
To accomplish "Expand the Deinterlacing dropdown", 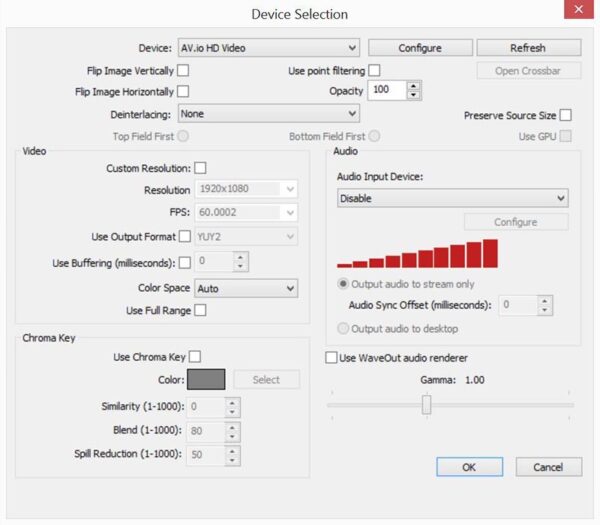I will tap(268, 114).
